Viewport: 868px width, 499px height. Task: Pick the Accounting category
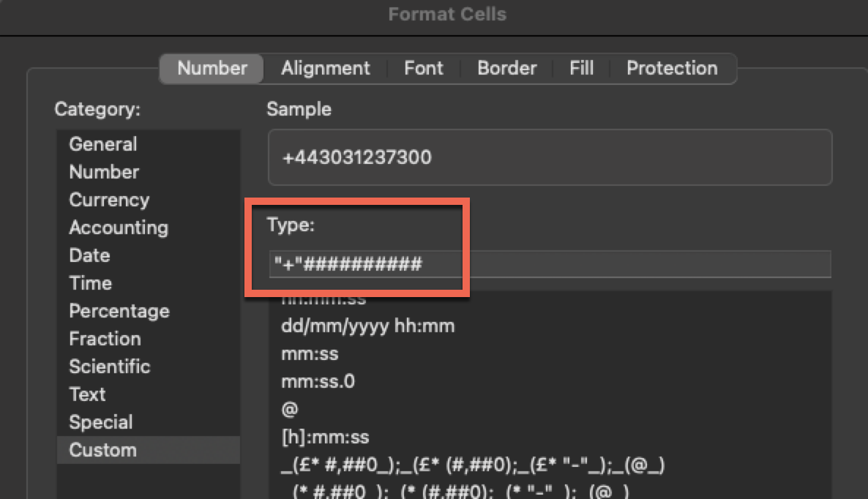[119, 228]
